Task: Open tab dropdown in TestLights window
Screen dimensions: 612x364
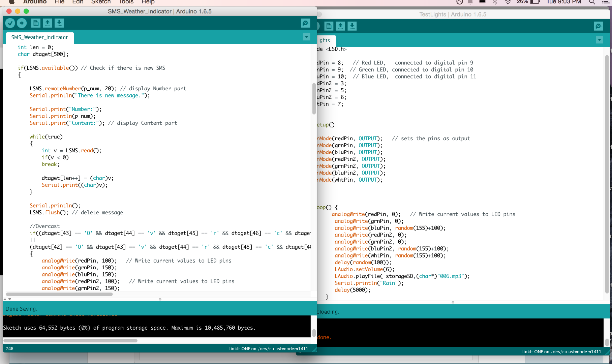Action: point(600,40)
